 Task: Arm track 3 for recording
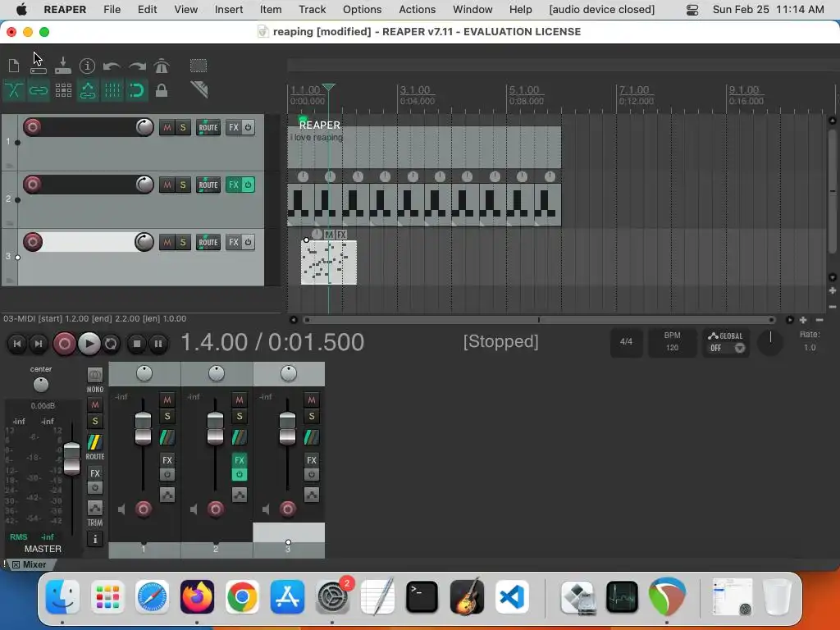[33, 242]
